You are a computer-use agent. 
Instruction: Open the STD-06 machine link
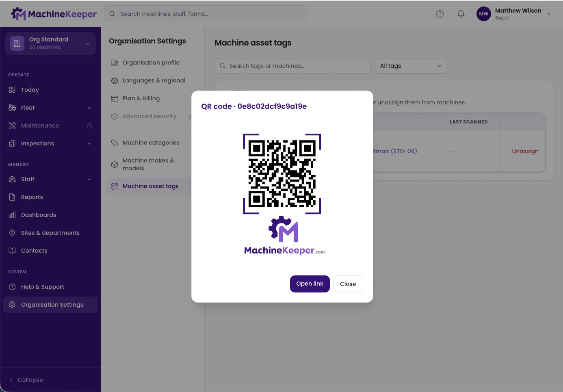click(x=395, y=151)
